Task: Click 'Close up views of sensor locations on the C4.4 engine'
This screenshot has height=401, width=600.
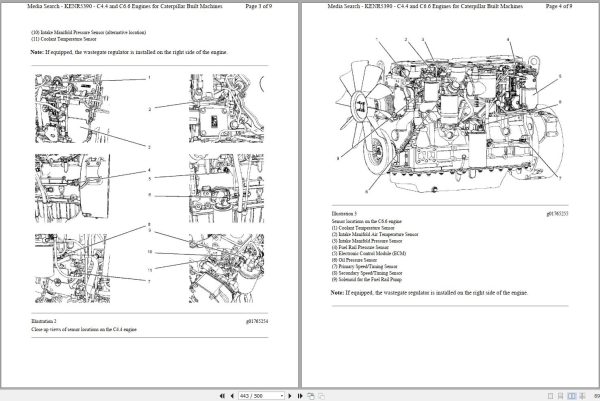Action: (x=84, y=329)
